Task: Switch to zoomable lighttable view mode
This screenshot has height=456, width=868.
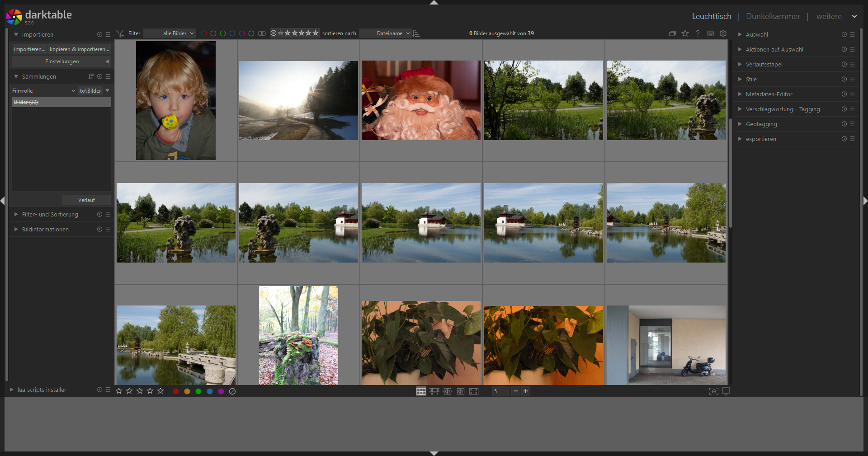Action: point(434,391)
